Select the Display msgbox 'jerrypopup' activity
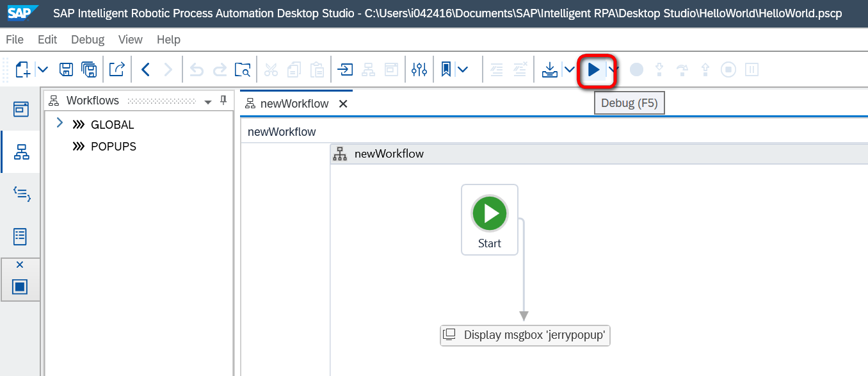 (x=526, y=335)
